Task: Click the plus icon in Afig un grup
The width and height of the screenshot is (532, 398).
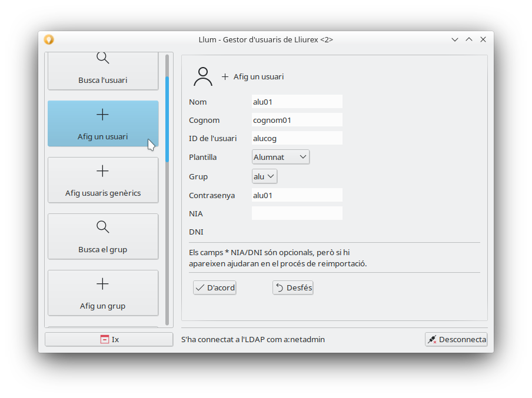Action: click(x=102, y=284)
